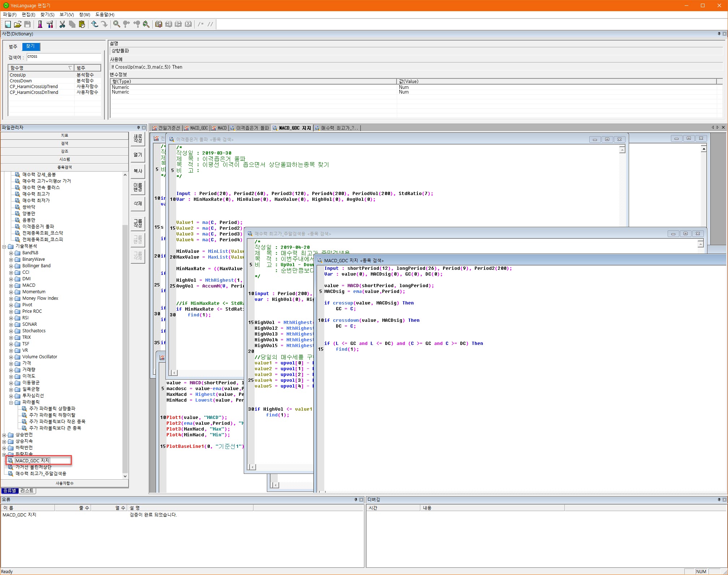Switch to the 범주 dictionary tab
This screenshot has height=575, width=728.
13,47
